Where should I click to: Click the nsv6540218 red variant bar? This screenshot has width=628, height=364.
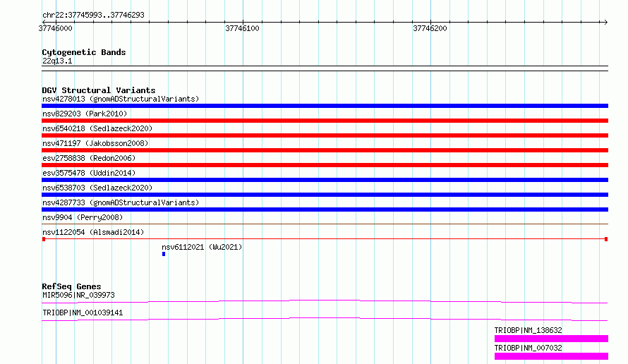click(325, 135)
